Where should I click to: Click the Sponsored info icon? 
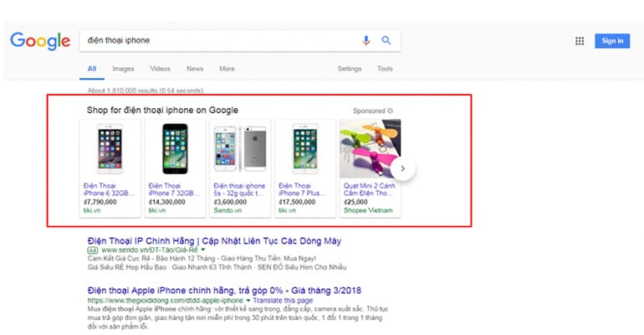coord(391,111)
